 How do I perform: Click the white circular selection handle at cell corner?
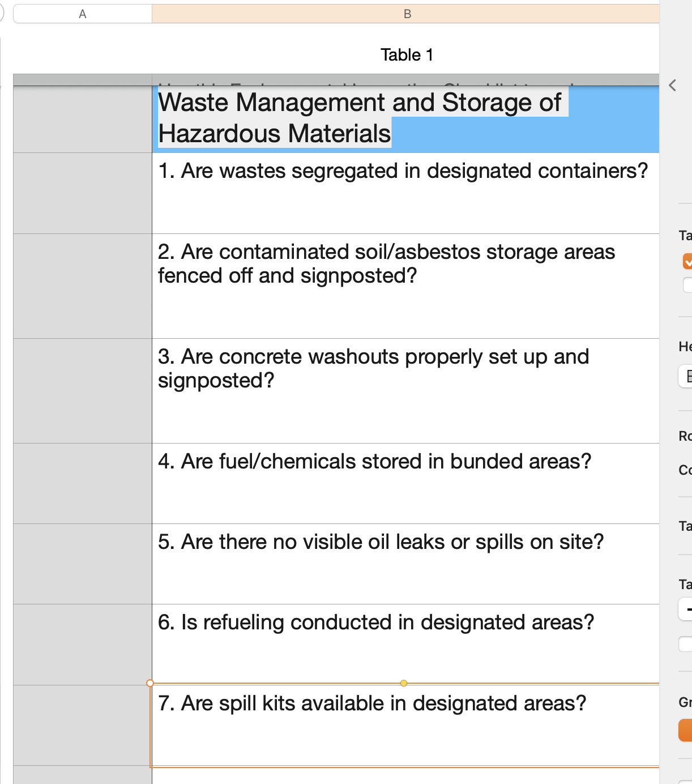[x=150, y=683]
